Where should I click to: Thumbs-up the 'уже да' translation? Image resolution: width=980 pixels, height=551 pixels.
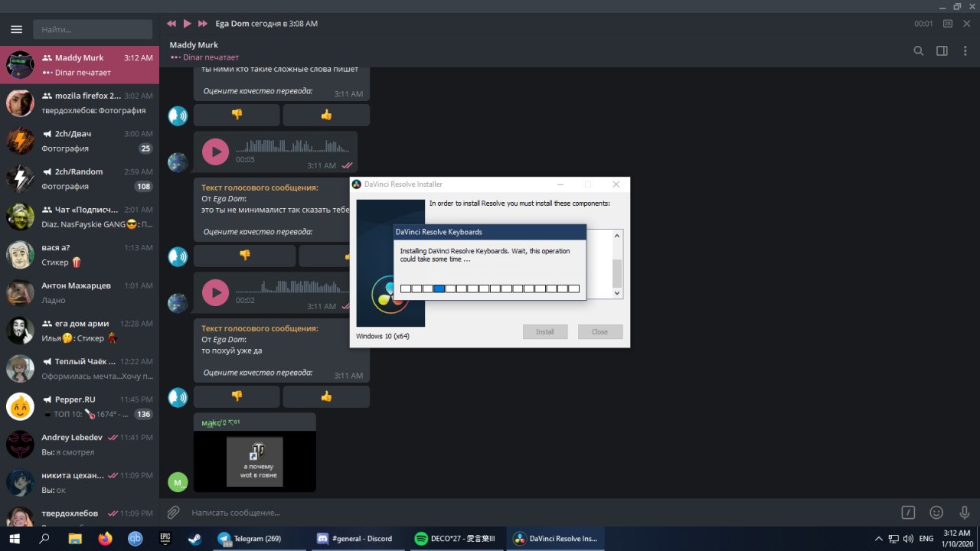(x=326, y=396)
